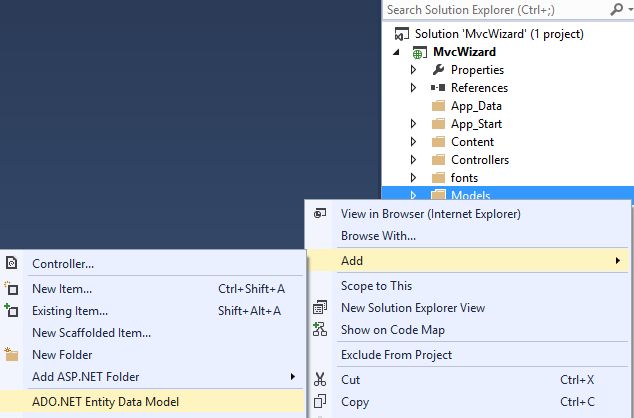Select the Models folder label
The image size is (634, 418).
470,195
